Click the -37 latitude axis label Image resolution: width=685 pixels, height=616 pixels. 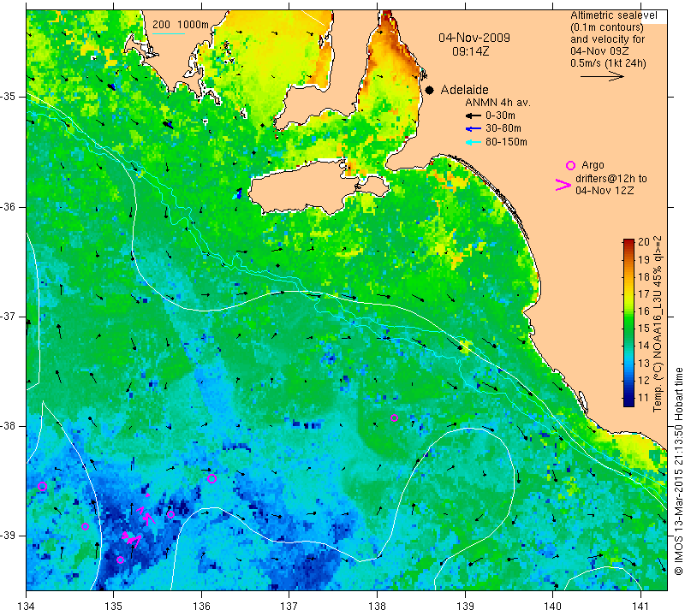[x=8, y=316]
